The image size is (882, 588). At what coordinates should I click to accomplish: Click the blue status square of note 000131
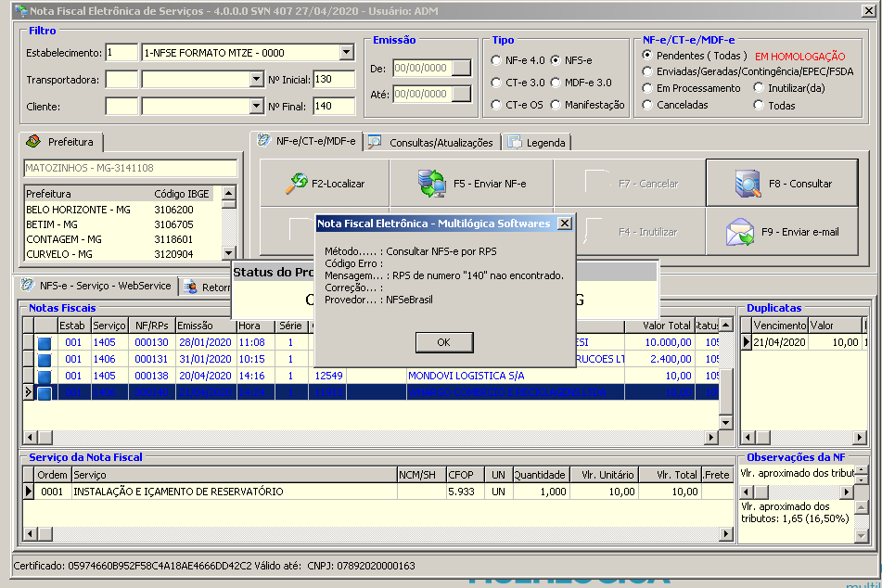45,360
